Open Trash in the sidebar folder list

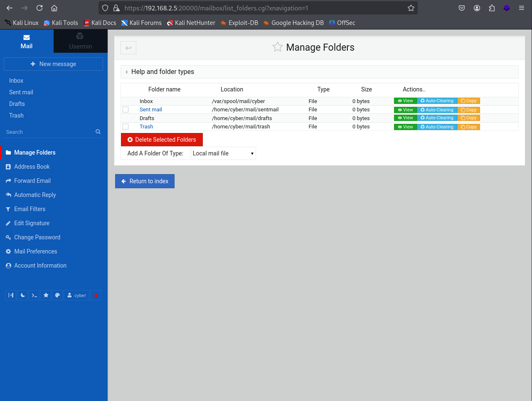pos(16,116)
